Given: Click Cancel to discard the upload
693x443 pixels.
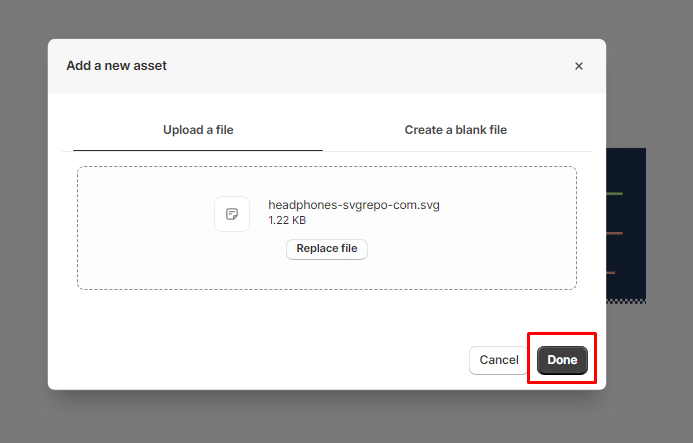Looking at the screenshot, I should click(x=498, y=360).
